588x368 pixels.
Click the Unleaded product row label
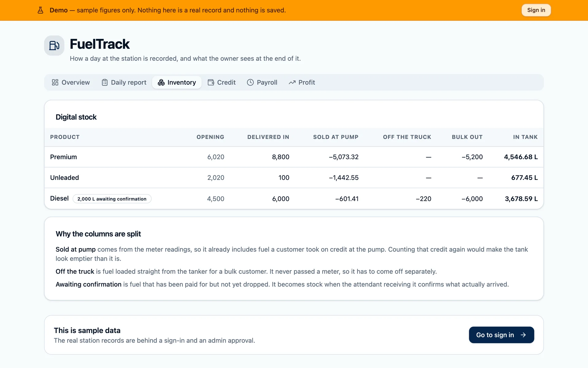65,178
